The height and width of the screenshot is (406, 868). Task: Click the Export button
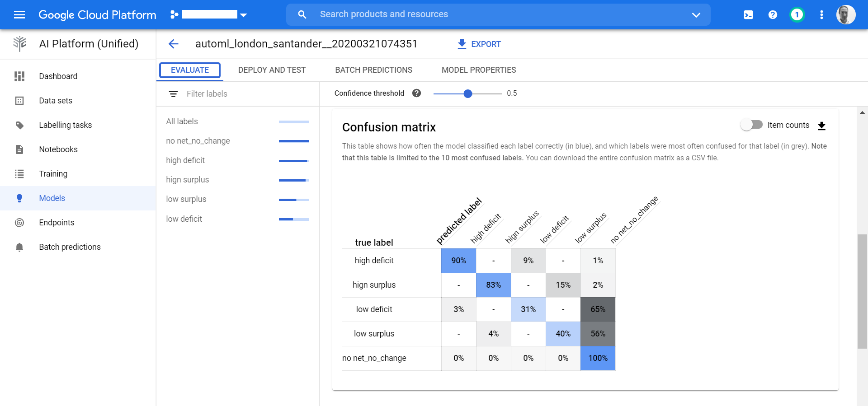click(479, 44)
